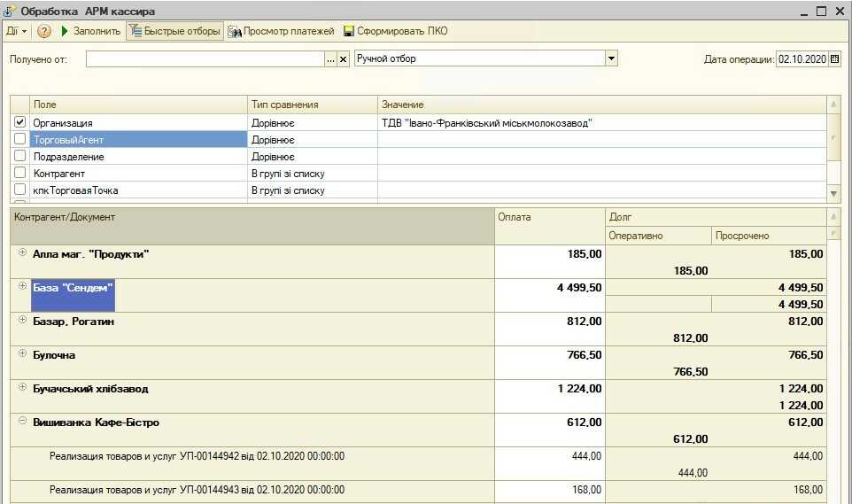Enable the ТорговыйАгент filter checkbox
852x504 pixels.
pos(20,139)
